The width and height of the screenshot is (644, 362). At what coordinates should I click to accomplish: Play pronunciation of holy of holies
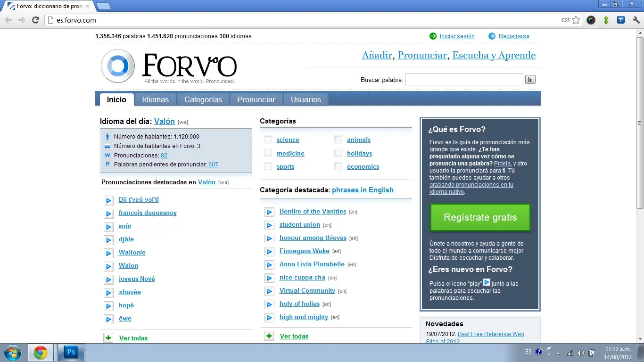tap(269, 304)
